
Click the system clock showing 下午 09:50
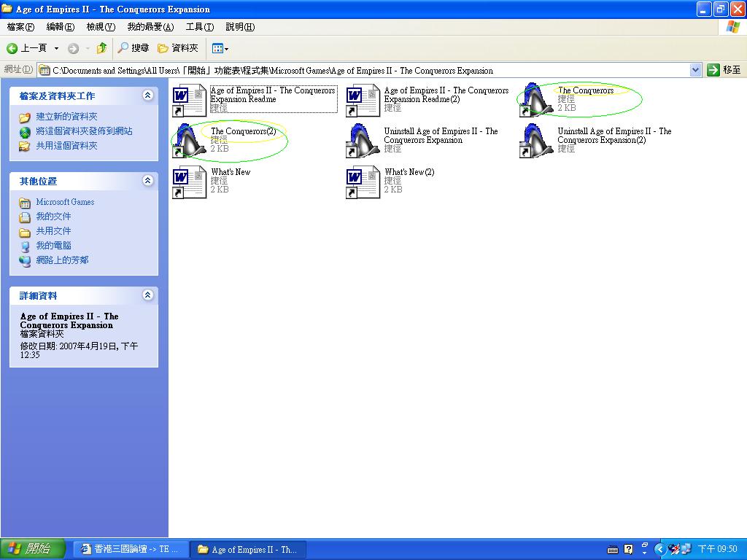tap(718, 550)
